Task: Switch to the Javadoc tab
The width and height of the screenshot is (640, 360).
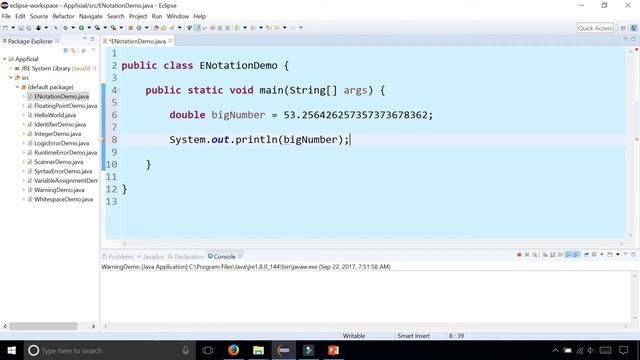Action: [151, 256]
